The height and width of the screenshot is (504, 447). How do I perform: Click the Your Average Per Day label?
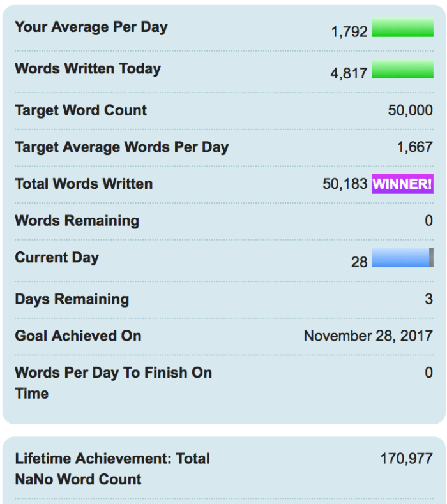[x=91, y=27]
